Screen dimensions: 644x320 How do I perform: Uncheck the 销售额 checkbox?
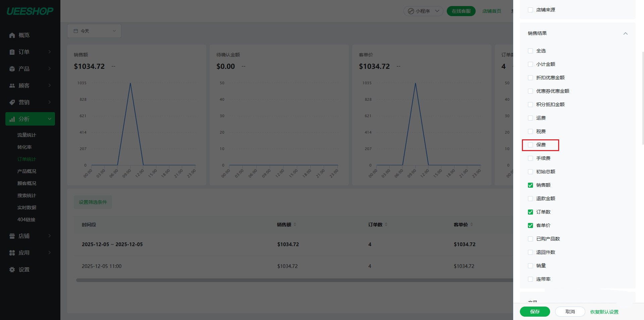(530, 185)
